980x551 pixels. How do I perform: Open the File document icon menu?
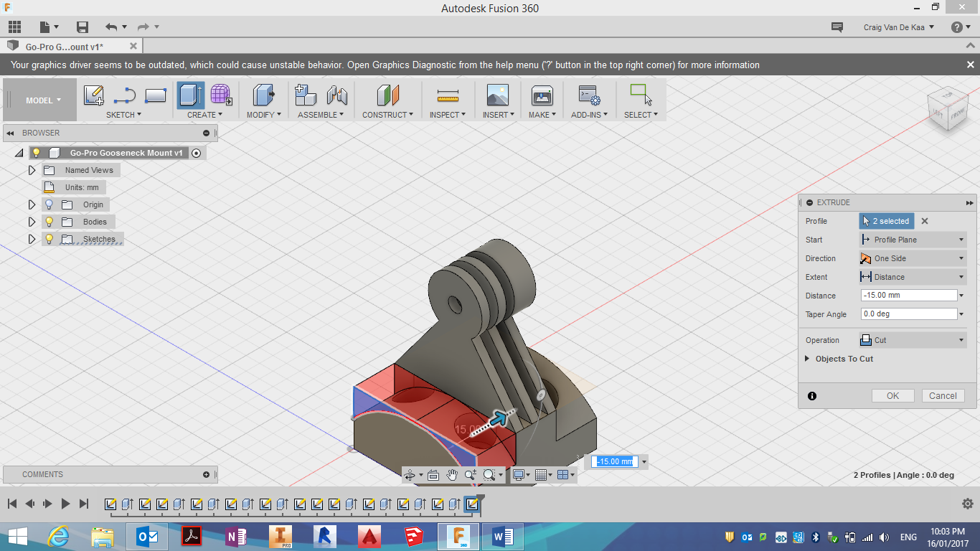click(44, 27)
